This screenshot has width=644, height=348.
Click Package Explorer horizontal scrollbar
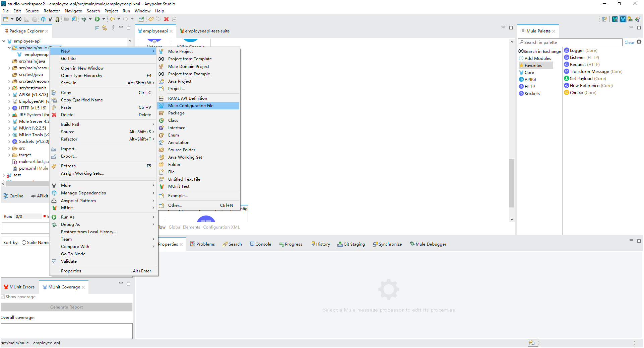[x=27, y=184]
